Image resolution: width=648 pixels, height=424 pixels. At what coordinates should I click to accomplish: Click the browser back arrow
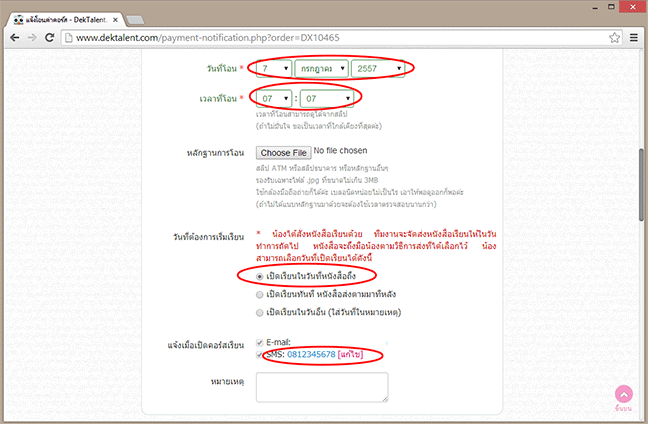click(x=15, y=38)
